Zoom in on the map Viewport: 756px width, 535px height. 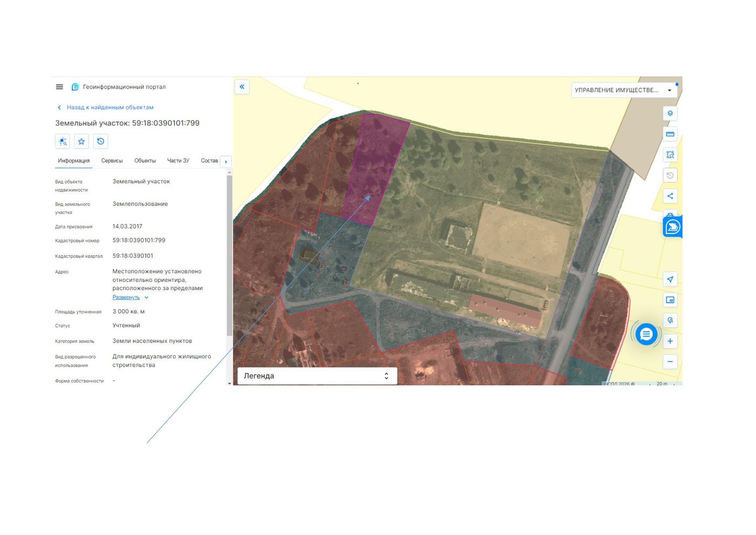tap(670, 341)
